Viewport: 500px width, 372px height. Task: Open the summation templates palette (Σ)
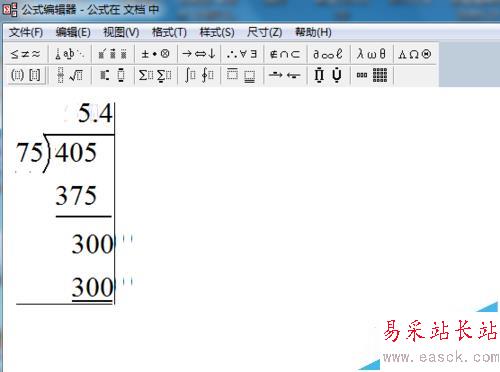point(156,75)
